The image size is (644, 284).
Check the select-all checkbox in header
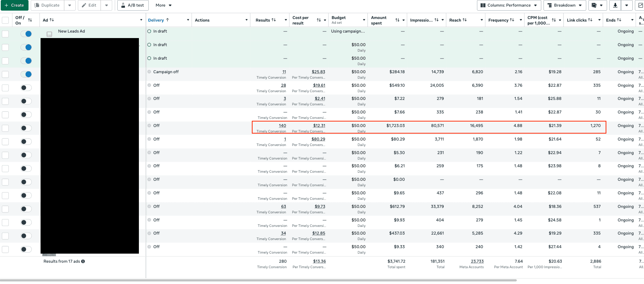point(5,20)
